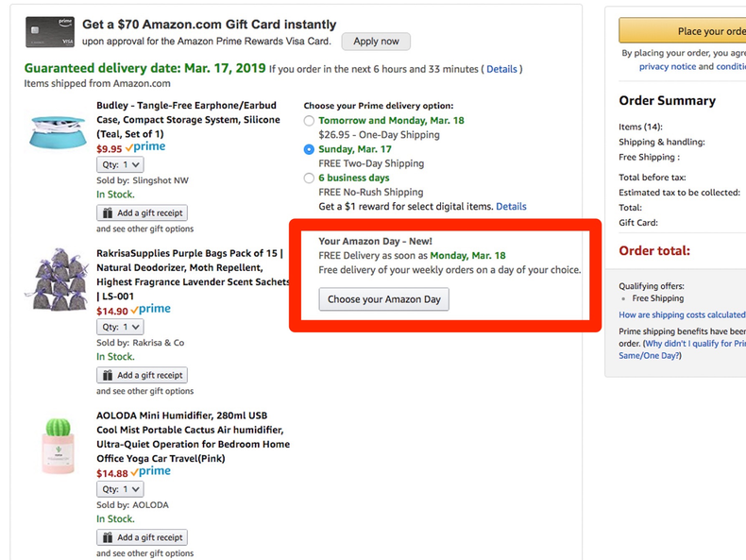
Task: Click the Choose your Amazon Day button
Action: 383,299
